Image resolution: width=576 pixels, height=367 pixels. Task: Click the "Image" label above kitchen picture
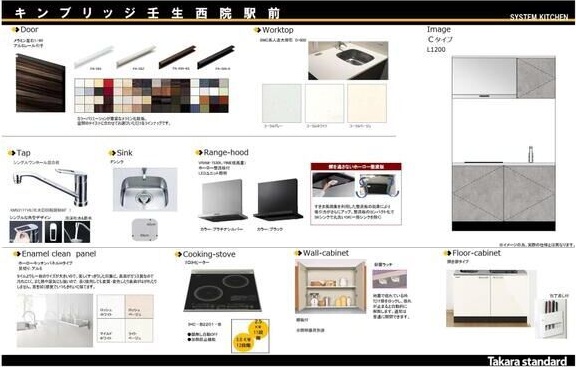439,29
